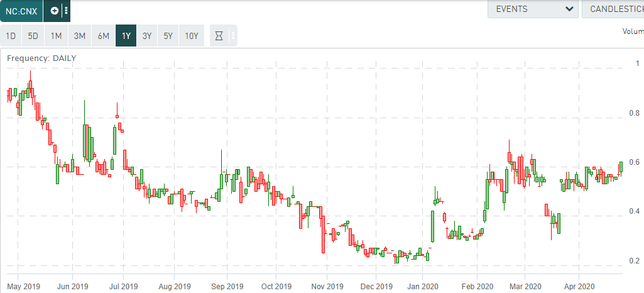Open the CANDLESTICK chart type dropdown
Viewport: 644px width, 293px height.
click(613, 9)
